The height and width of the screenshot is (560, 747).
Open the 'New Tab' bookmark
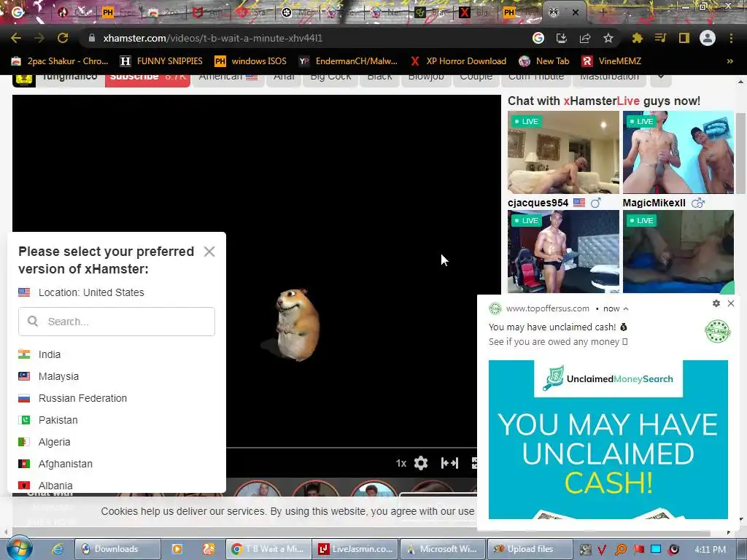[544, 61]
